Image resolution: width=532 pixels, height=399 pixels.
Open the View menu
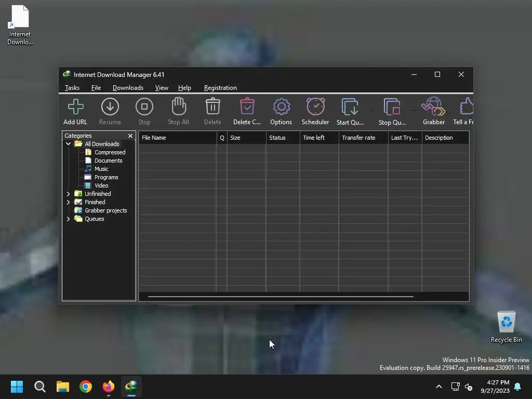click(162, 87)
